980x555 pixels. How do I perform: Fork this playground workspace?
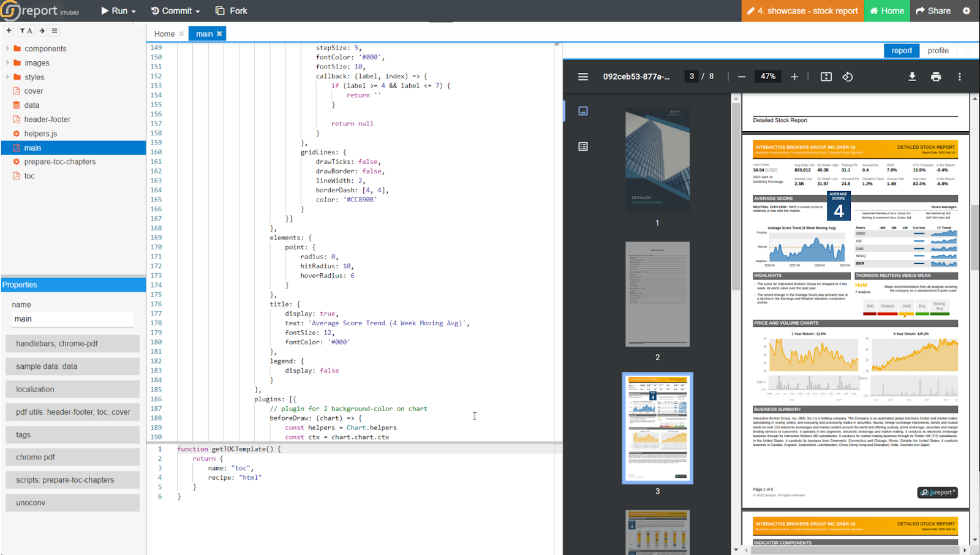click(231, 11)
